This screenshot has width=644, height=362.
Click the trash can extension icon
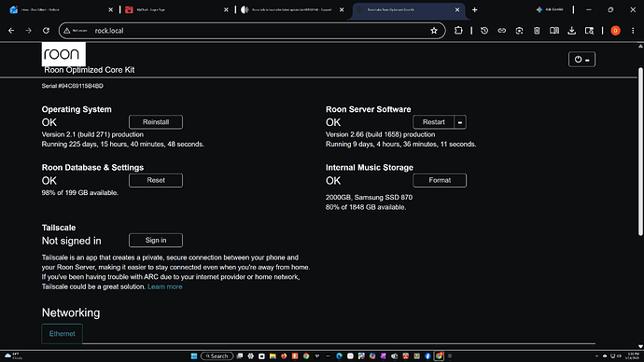pyautogui.click(x=537, y=31)
